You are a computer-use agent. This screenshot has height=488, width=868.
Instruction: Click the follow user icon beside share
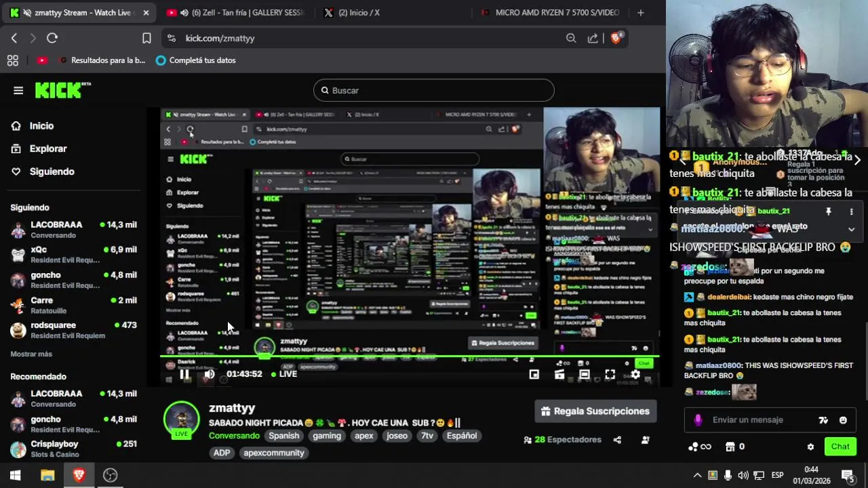pos(646,440)
